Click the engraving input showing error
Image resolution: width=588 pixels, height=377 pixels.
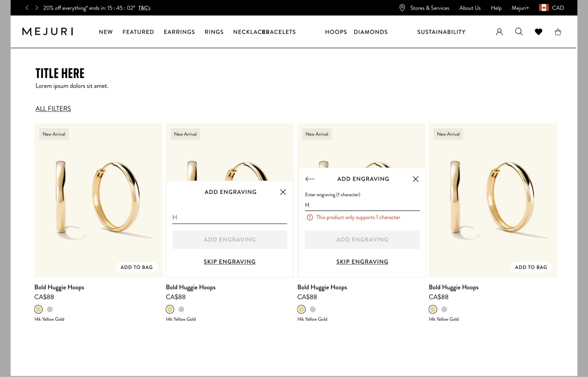coord(362,205)
